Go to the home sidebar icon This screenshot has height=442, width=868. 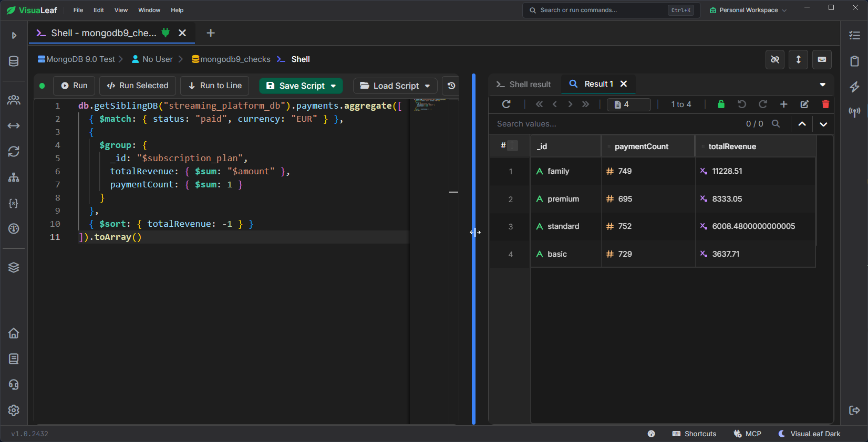[x=14, y=333]
